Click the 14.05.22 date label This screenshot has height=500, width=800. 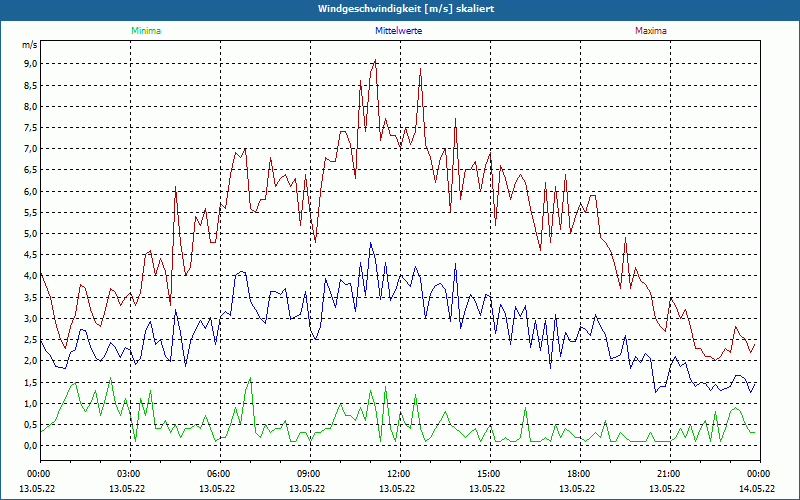[x=757, y=489]
